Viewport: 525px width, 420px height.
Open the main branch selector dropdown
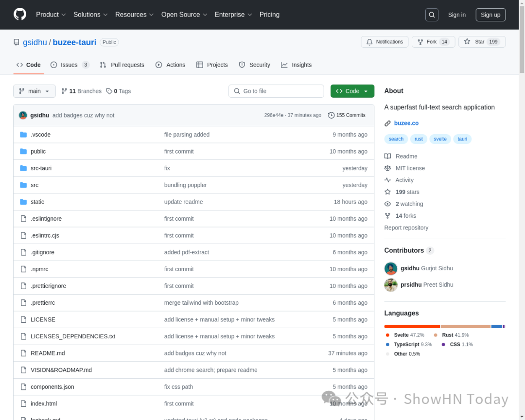pos(35,91)
